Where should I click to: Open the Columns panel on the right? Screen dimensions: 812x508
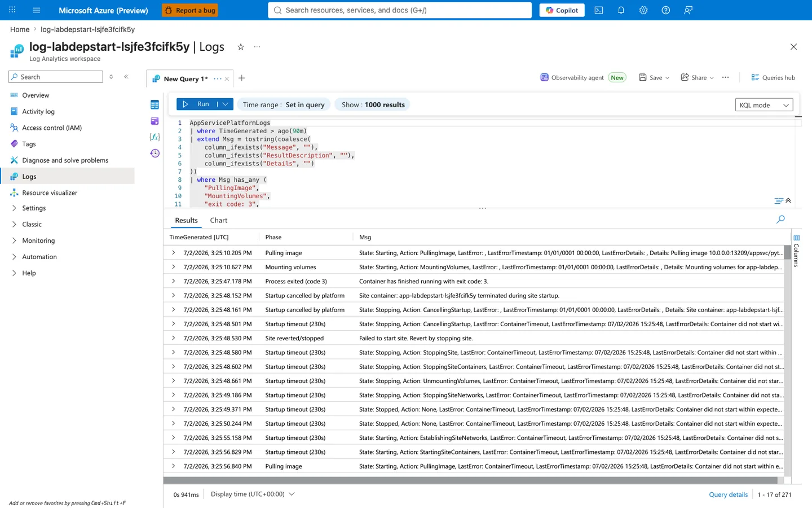pyautogui.click(x=796, y=251)
